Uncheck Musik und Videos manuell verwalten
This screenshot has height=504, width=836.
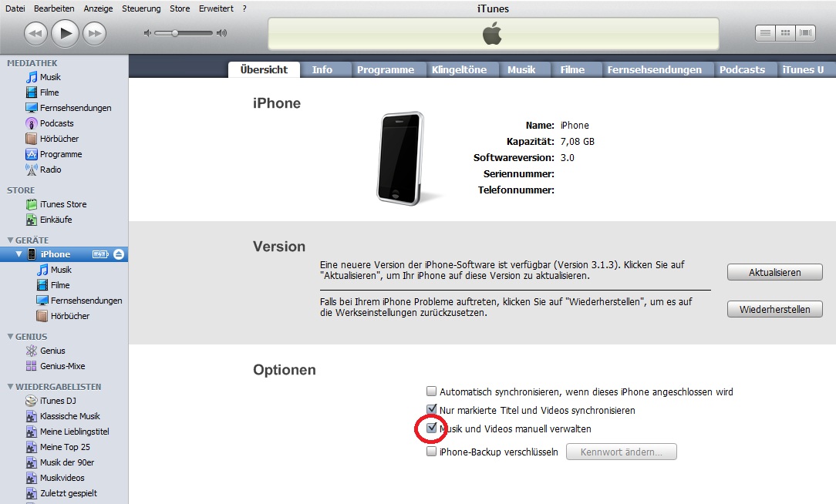[431, 428]
